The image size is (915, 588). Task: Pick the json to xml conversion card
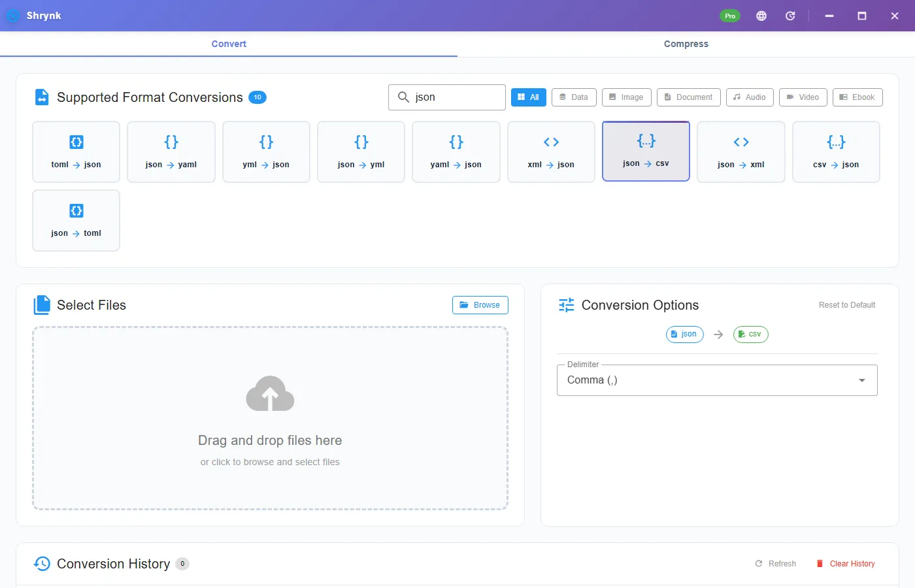click(x=741, y=152)
